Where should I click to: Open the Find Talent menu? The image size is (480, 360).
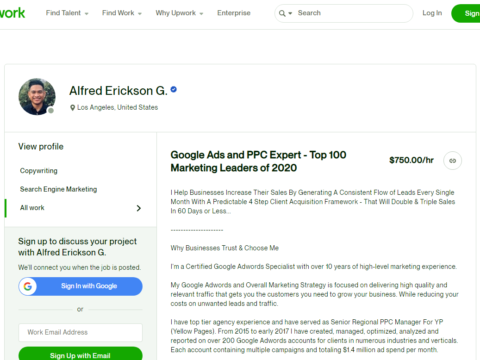(67, 13)
